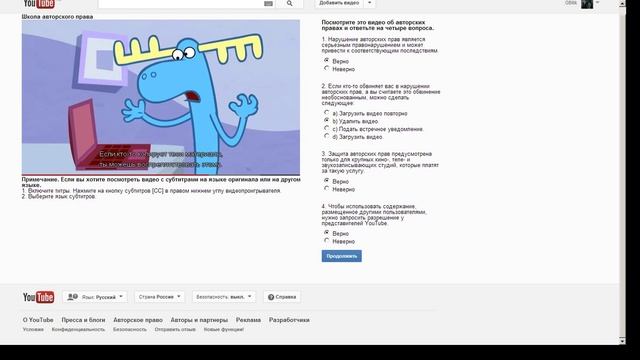This screenshot has width=640, height=360.
Task: Select Неверно for question 3
Action: [x=327, y=189]
